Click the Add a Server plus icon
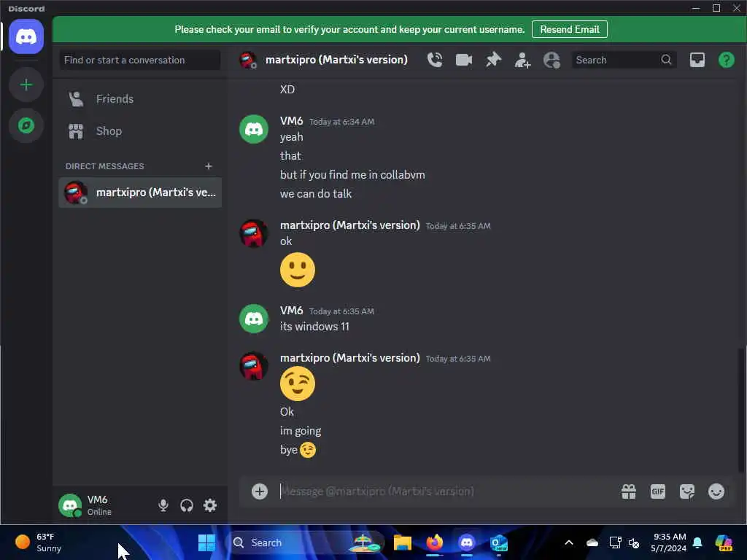Screen dimensions: 747x560 click(26, 85)
